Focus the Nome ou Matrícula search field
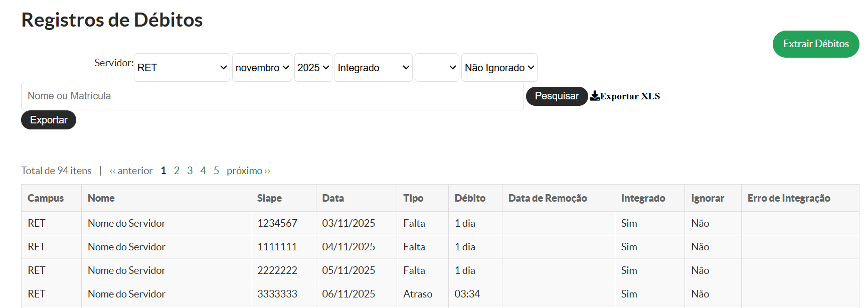This screenshot has height=308, width=868. coord(272,96)
